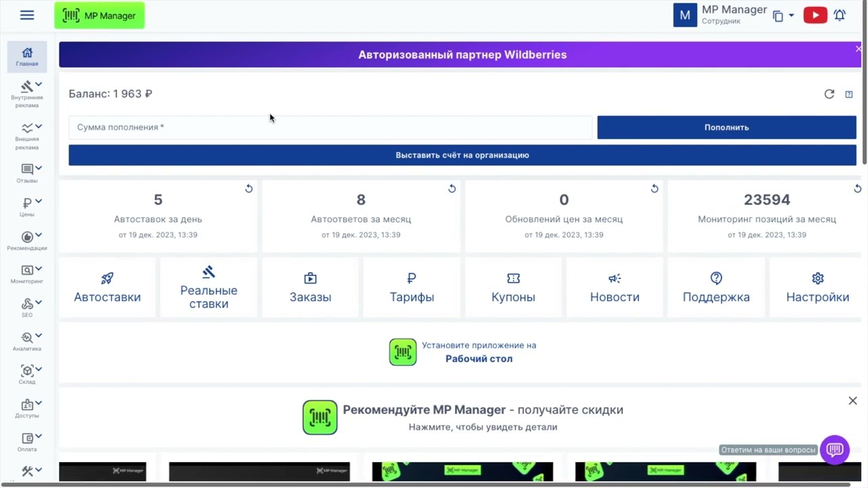Close the Рекомендуйте MP Manager promo

click(852, 401)
